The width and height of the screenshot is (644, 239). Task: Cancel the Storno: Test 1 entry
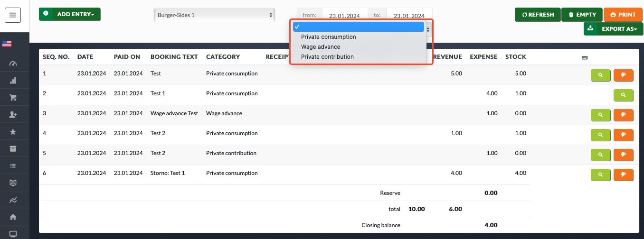pos(624,175)
